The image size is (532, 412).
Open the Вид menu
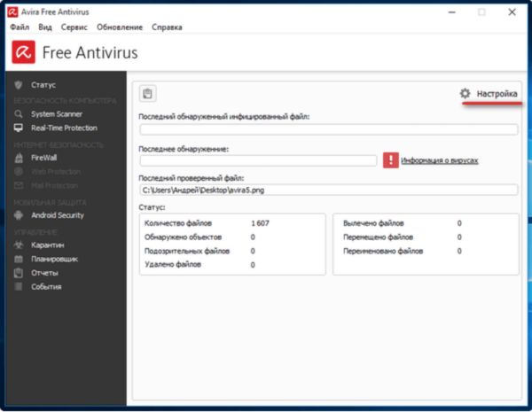click(x=45, y=27)
